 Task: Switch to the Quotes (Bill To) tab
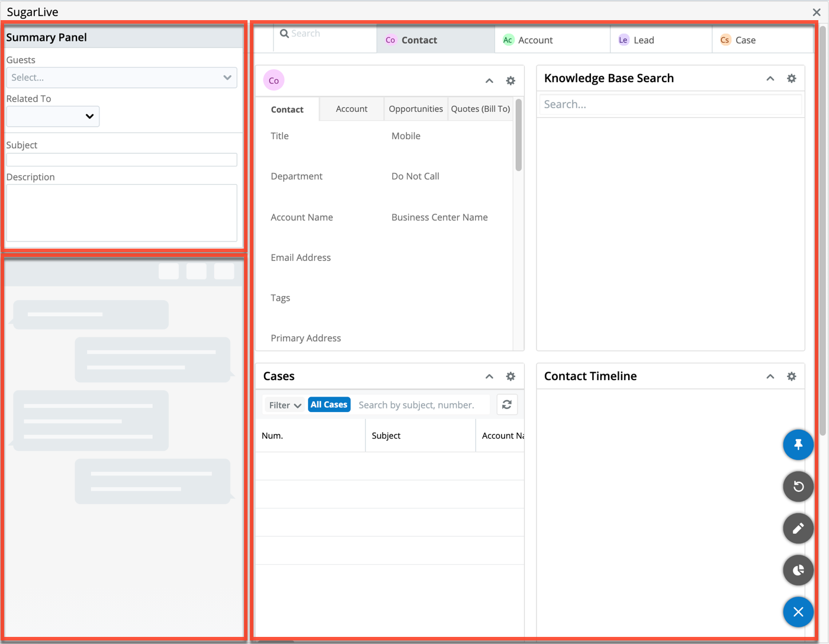tap(480, 108)
